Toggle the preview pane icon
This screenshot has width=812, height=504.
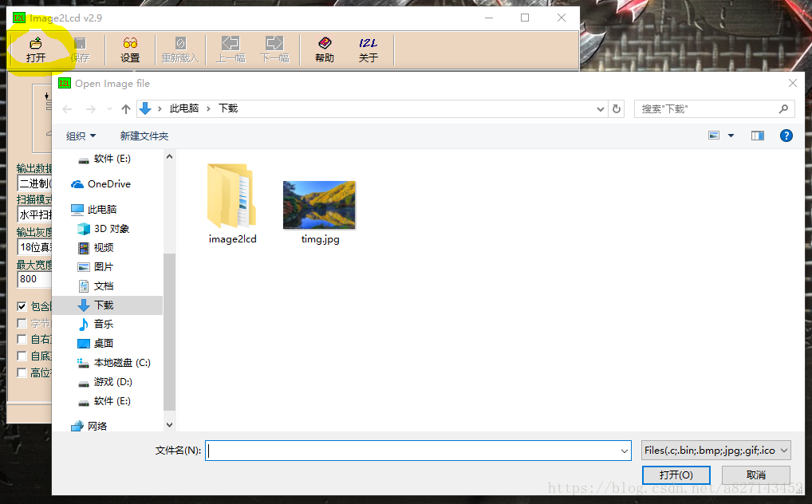click(758, 136)
